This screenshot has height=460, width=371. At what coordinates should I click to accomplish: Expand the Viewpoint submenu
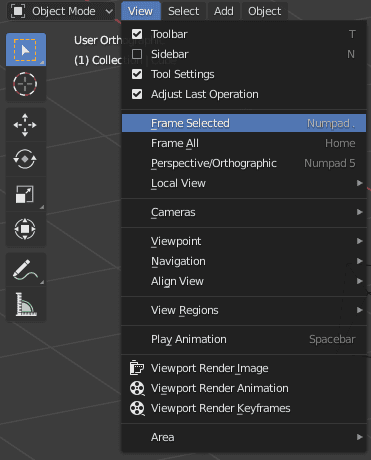(244, 241)
